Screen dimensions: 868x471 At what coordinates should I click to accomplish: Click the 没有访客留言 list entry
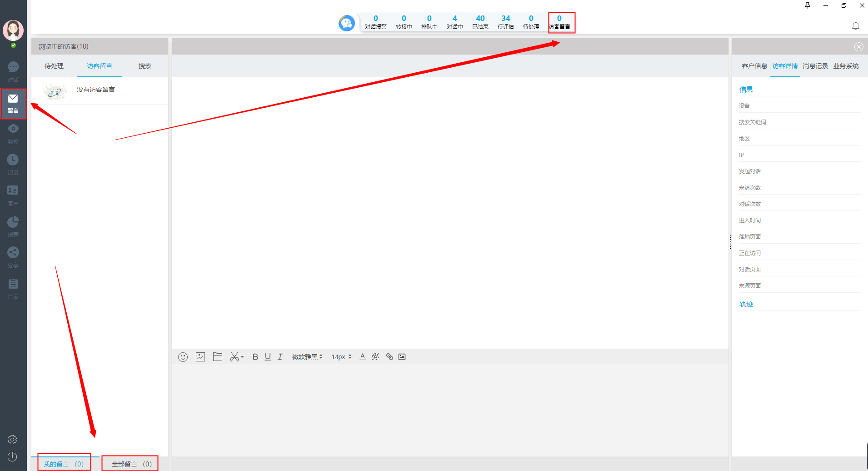(x=100, y=90)
